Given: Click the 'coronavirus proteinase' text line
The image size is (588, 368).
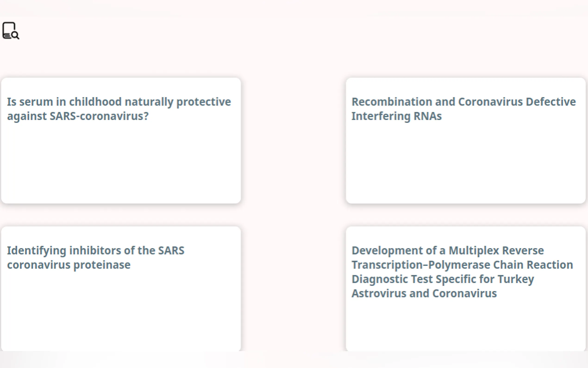Looking at the screenshot, I should 69,265.
